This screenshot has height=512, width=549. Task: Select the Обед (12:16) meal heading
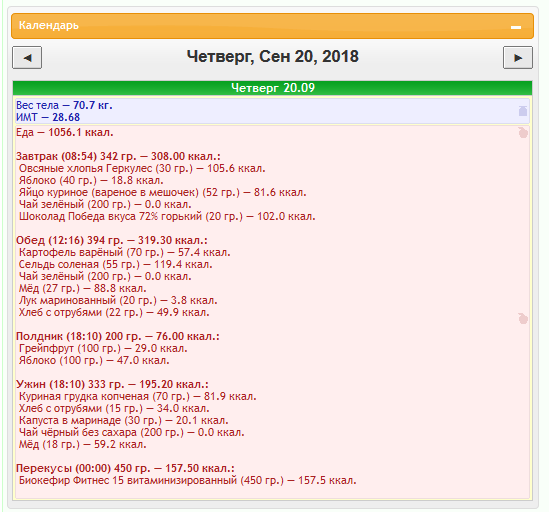112,240
